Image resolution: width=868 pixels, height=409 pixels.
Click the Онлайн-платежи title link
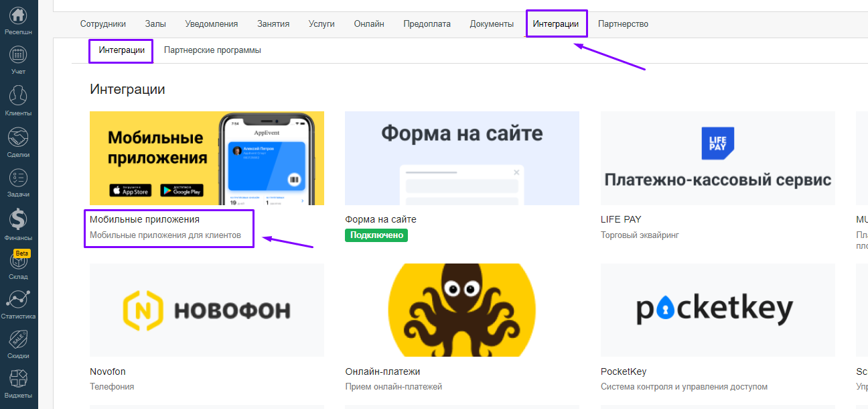tap(382, 371)
